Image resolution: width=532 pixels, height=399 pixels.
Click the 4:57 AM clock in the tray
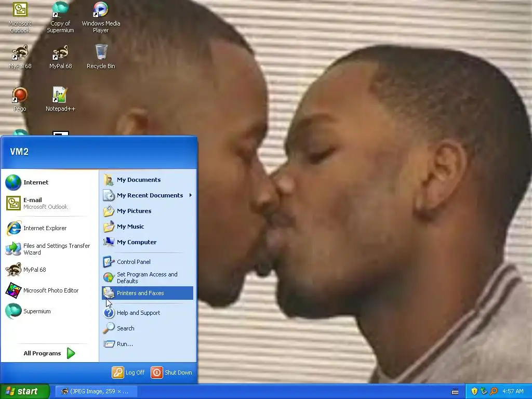pyautogui.click(x=513, y=391)
